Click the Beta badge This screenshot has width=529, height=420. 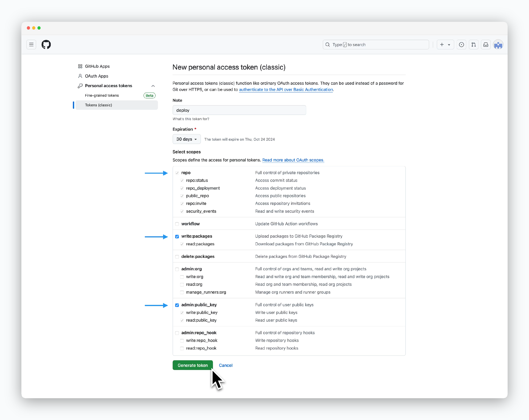tap(149, 95)
